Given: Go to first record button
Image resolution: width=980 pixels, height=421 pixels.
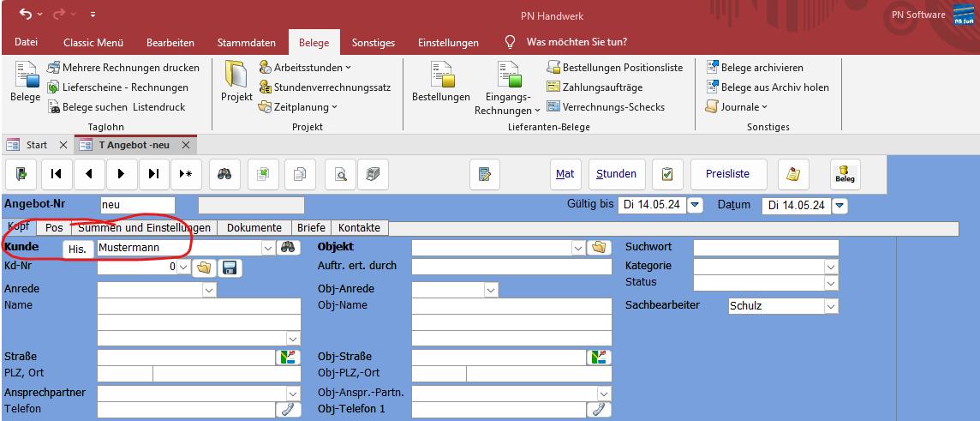Looking at the screenshot, I should tap(57, 174).
